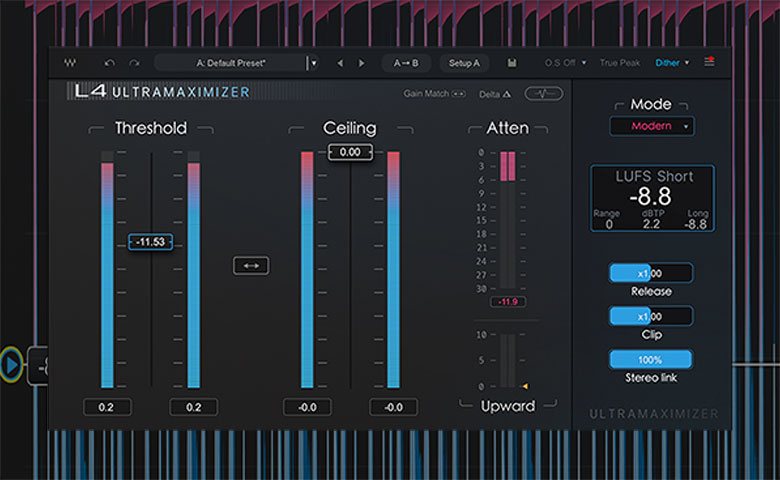Open the Dither dropdown
Screen dimensions: 780x480
(672, 63)
